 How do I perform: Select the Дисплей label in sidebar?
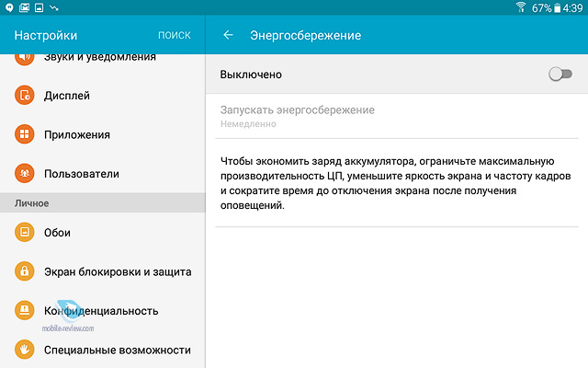coord(67,96)
